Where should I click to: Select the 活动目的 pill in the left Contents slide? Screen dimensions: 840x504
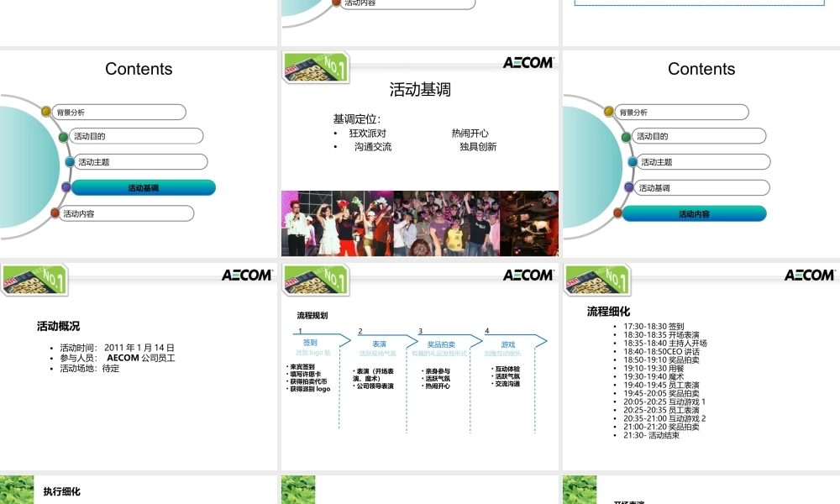[x=136, y=136]
